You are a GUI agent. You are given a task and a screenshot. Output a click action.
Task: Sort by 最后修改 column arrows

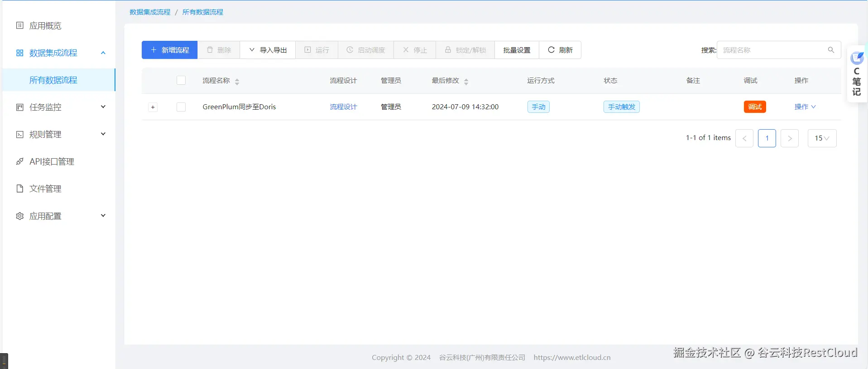[x=466, y=82]
